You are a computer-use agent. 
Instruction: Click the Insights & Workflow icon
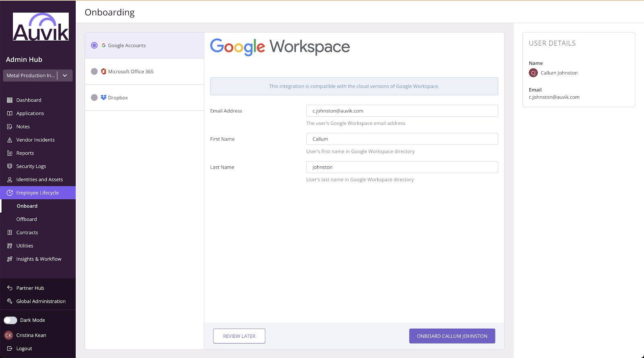point(10,259)
